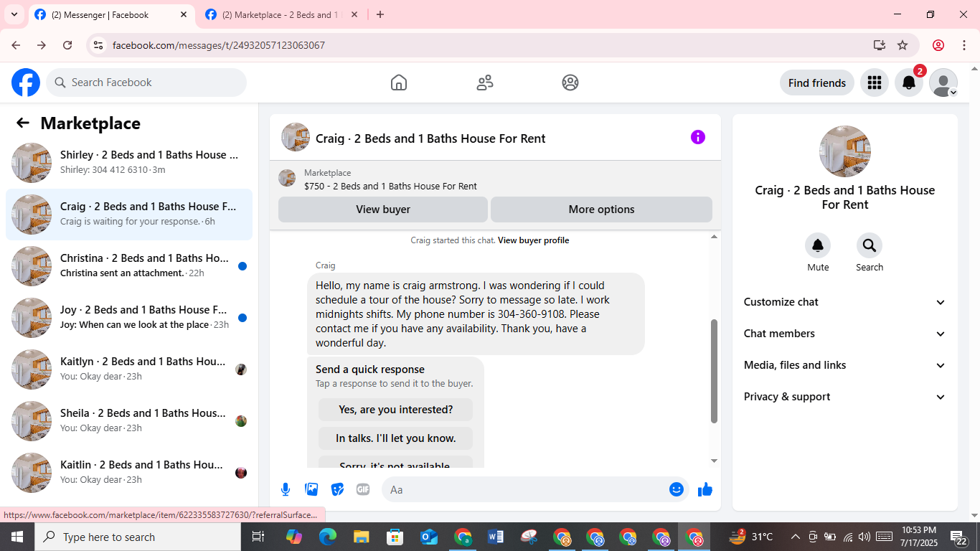Open the Friends icon in top navigation
This screenshot has height=551, width=980.
coord(485,83)
